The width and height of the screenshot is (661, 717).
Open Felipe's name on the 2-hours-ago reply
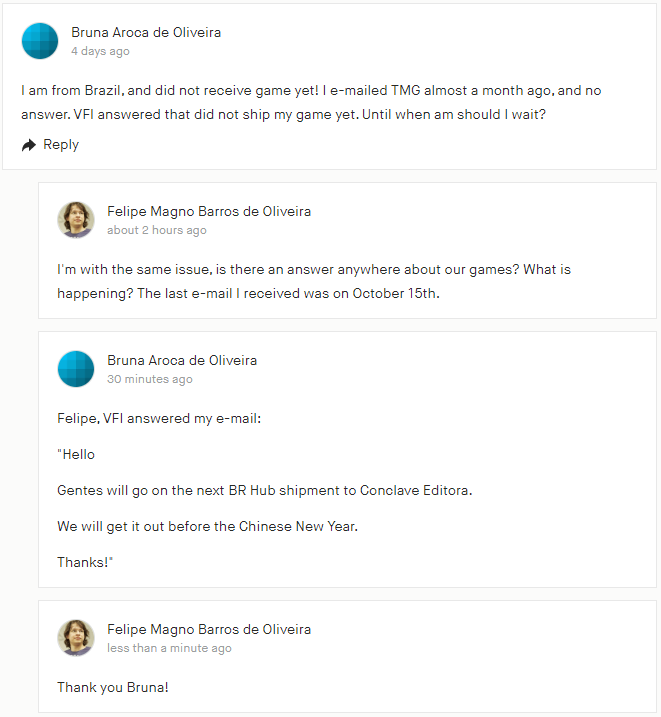pyautogui.click(x=209, y=211)
